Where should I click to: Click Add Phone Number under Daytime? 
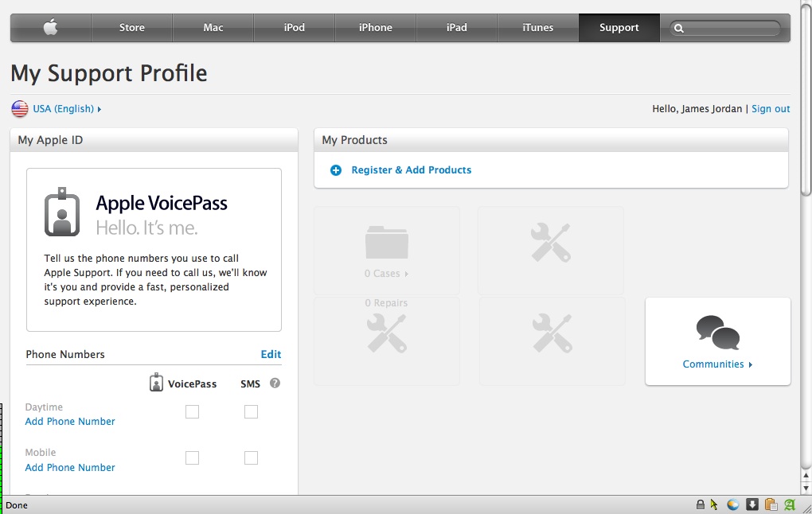click(70, 422)
